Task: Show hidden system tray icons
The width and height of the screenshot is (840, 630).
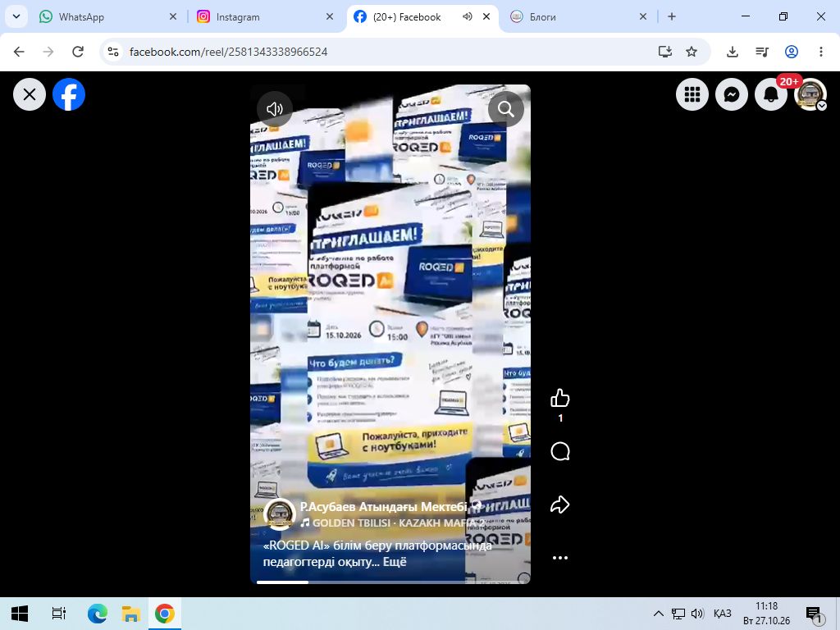Action: point(659,614)
